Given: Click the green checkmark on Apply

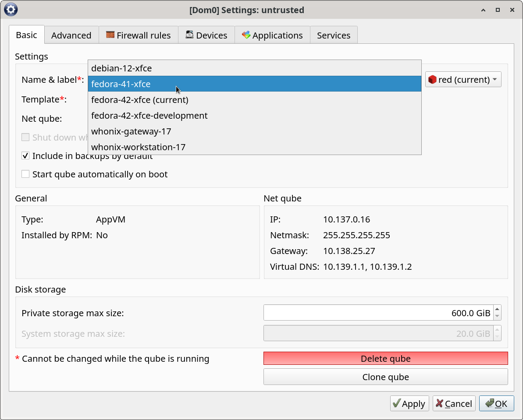Looking at the screenshot, I should click(x=397, y=403).
